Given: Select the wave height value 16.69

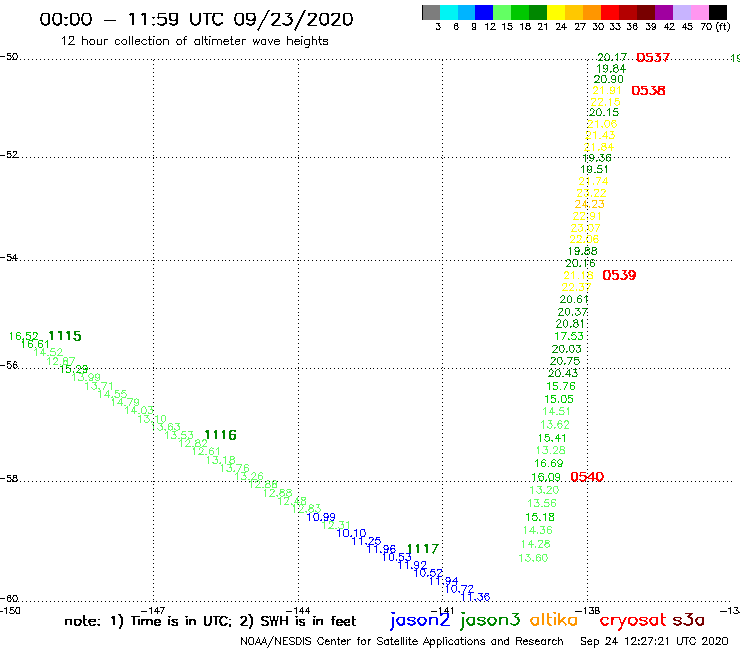Looking at the screenshot, I should pos(549,464).
